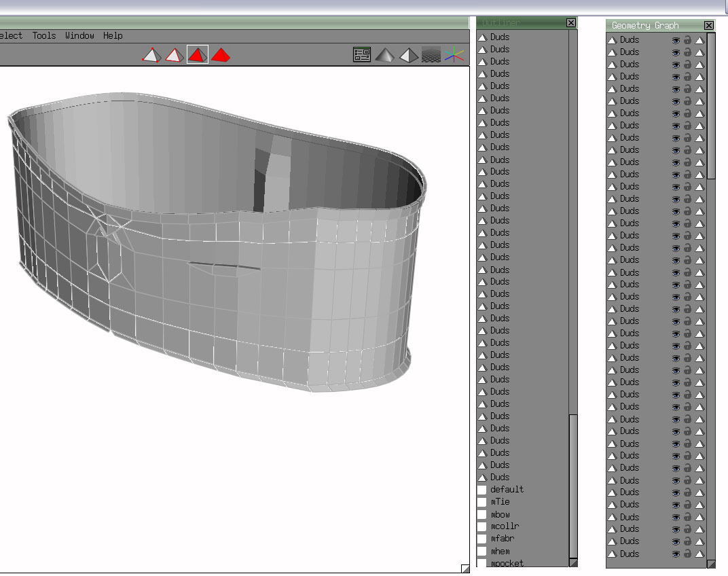Toggle eye visibility of first Geometry Graph Duds

[676, 40]
